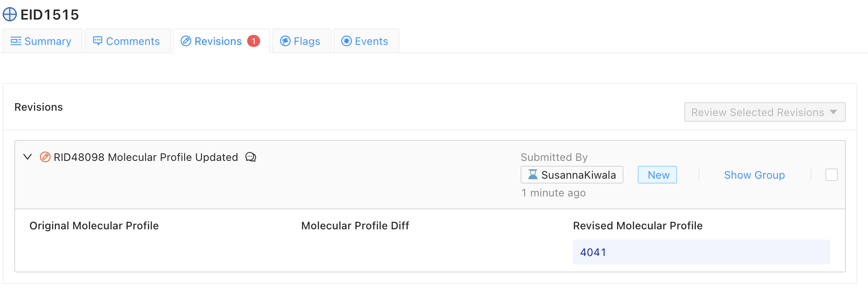
Task: Check the revision selection checkbox
Action: point(831,175)
